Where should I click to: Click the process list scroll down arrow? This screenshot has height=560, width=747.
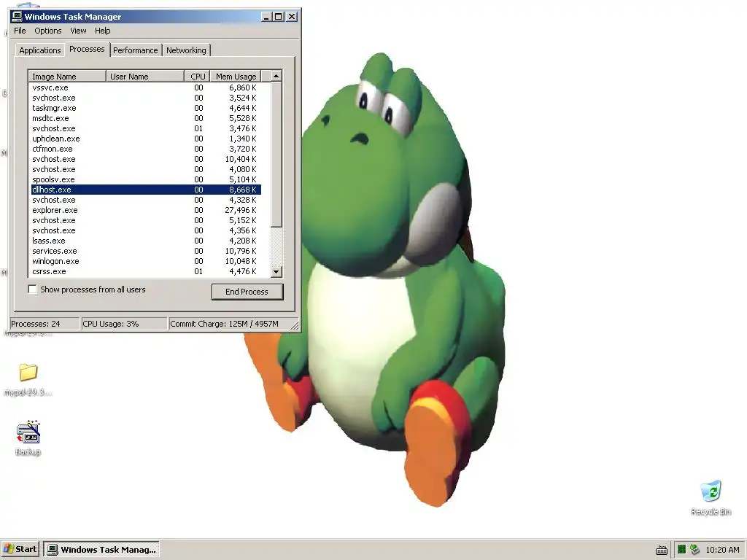[276, 272]
